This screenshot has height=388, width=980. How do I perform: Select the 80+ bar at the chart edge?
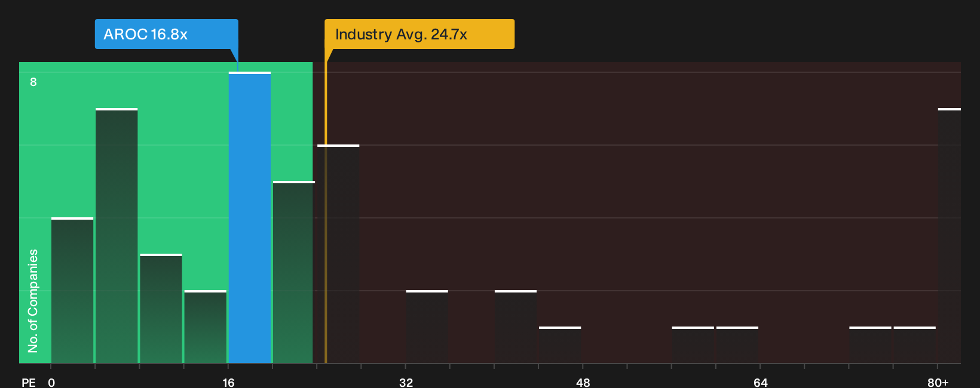click(x=950, y=236)
